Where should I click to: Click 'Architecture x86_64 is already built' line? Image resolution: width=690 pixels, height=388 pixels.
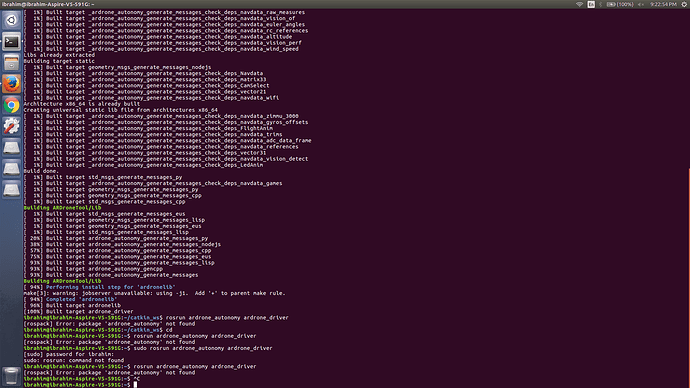(x=81, y=104)
